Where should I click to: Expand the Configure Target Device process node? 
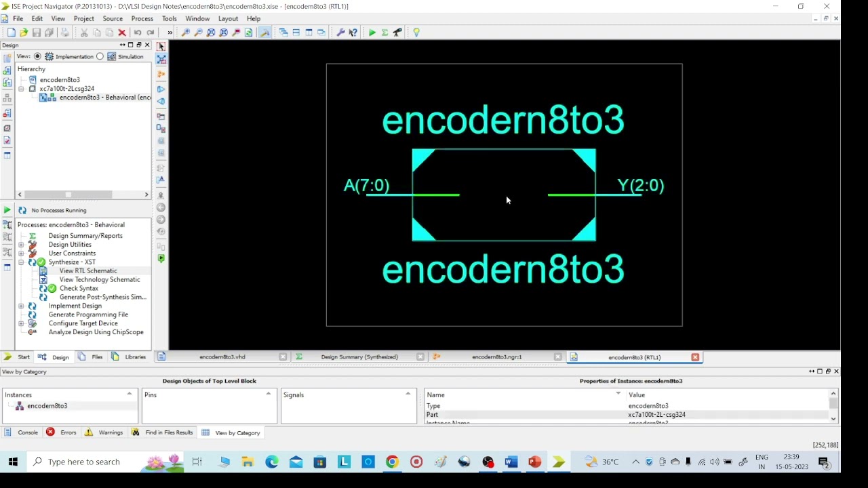[21, 323]
